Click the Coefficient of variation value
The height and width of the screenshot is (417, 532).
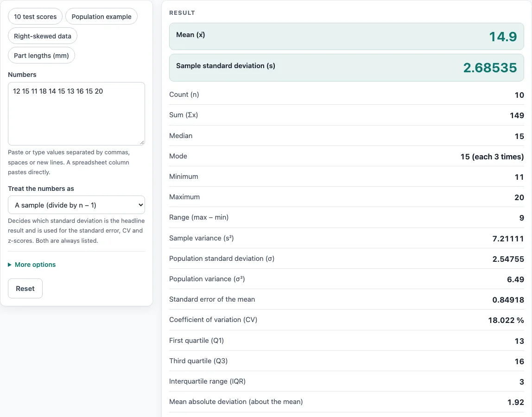point(506,320)
